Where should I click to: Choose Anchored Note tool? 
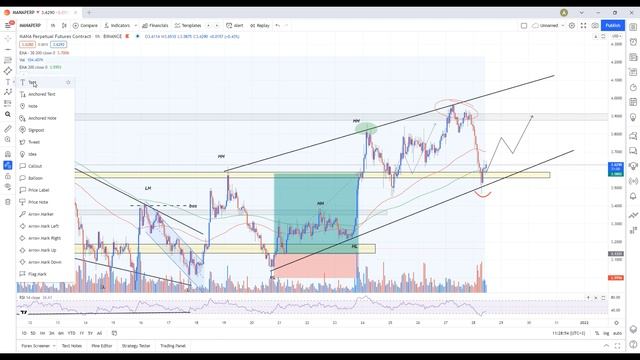[45, 118]
